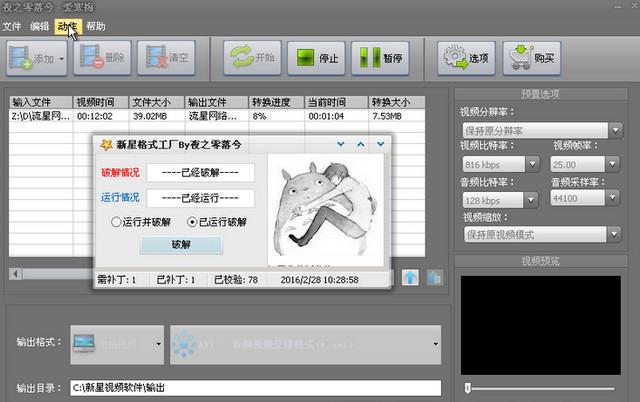Click the first down chevron in popup title
640x402 pixels.
coord(341,144)
